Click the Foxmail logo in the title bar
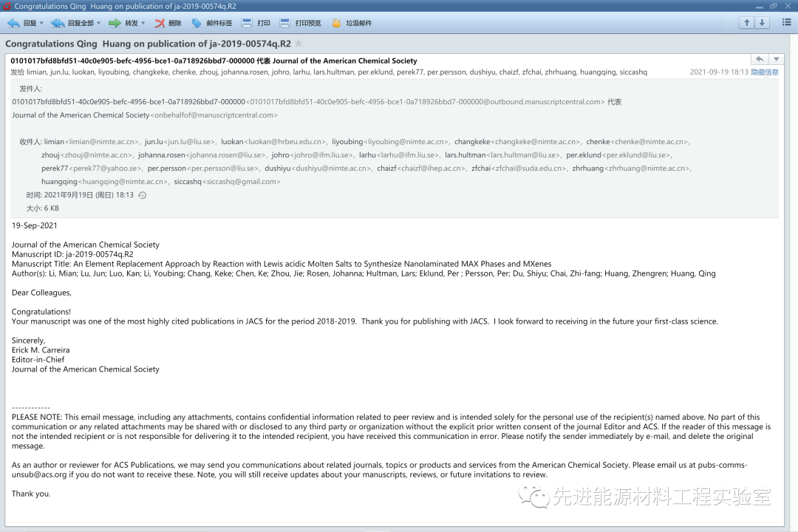 [7, 6]
